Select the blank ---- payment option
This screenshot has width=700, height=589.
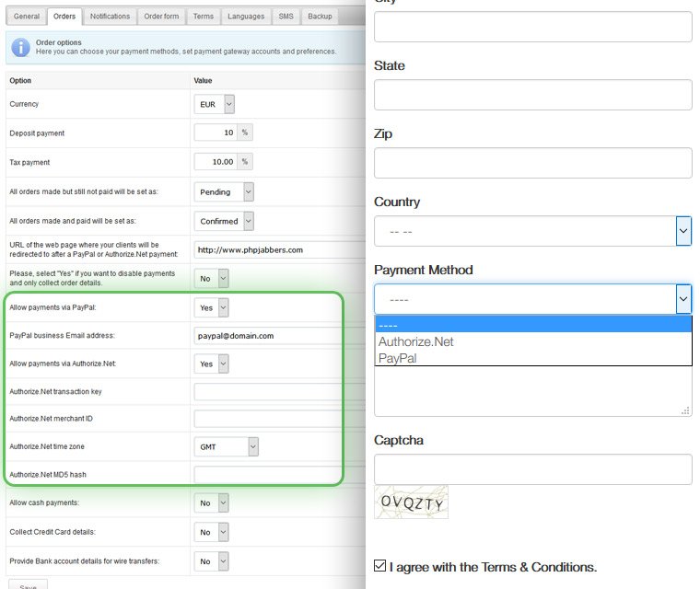[533, 325]
